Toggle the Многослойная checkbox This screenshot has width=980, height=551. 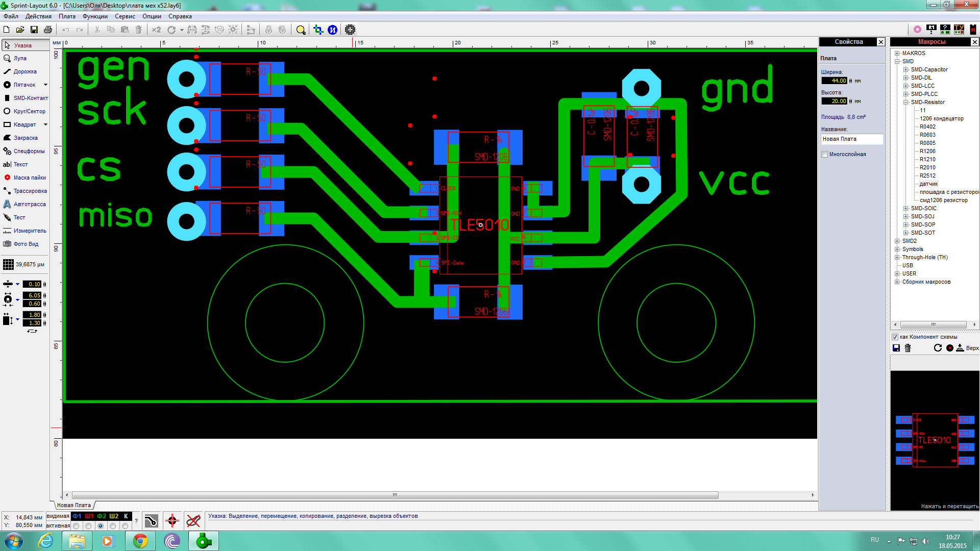[x=824, y=155]
